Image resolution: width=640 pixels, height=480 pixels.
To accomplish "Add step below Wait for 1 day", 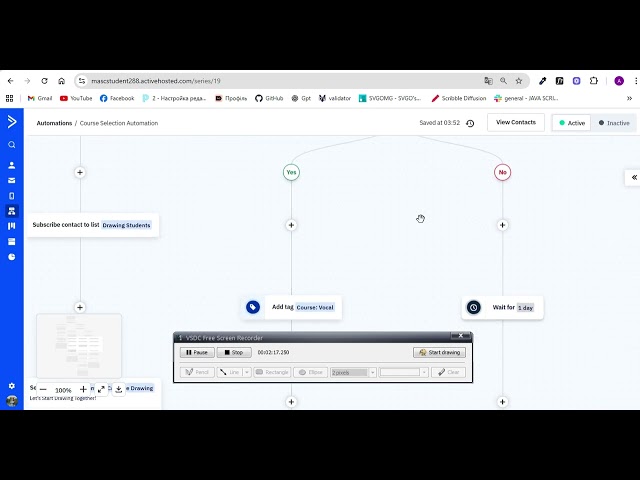I will pos(502,402).
